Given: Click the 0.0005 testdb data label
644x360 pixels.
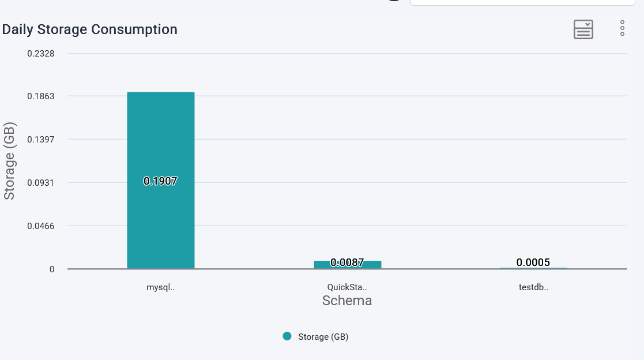Looking at the screenshot, I should (x=533, y=262).
